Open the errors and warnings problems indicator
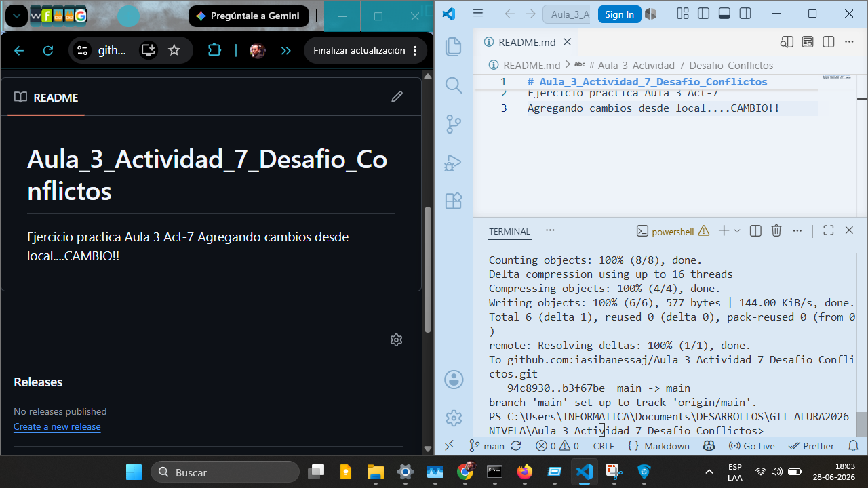This screenshot has width=868, height=488. (557, 446)
